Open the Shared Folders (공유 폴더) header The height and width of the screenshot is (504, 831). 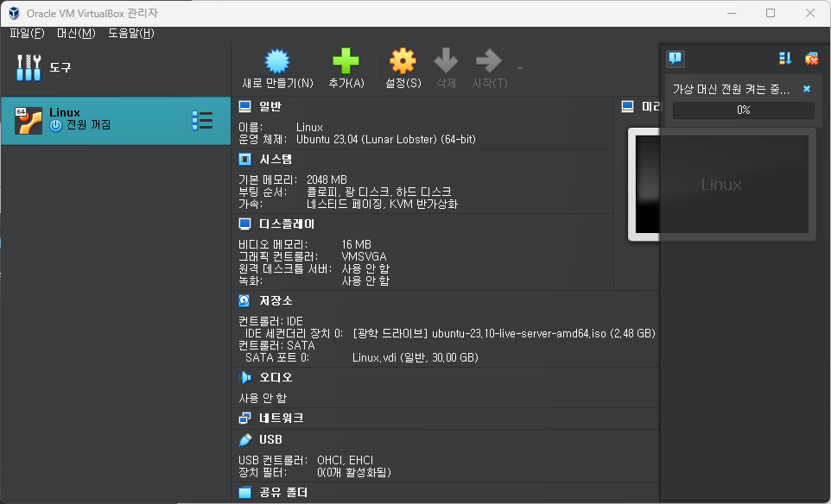[283, 493]
